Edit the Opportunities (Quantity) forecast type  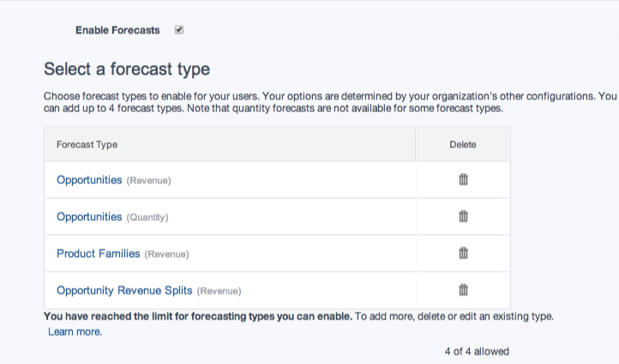pyautogui.click(x=89, y=217)
